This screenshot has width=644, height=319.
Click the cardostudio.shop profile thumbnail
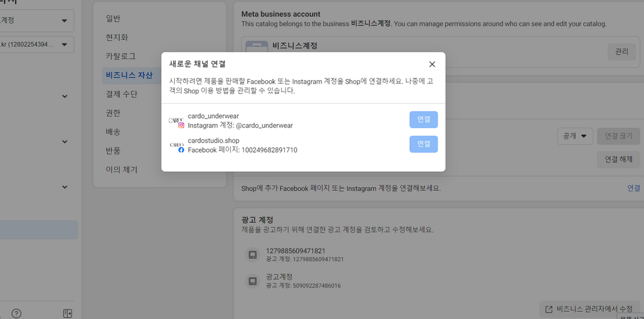point(177,145)
